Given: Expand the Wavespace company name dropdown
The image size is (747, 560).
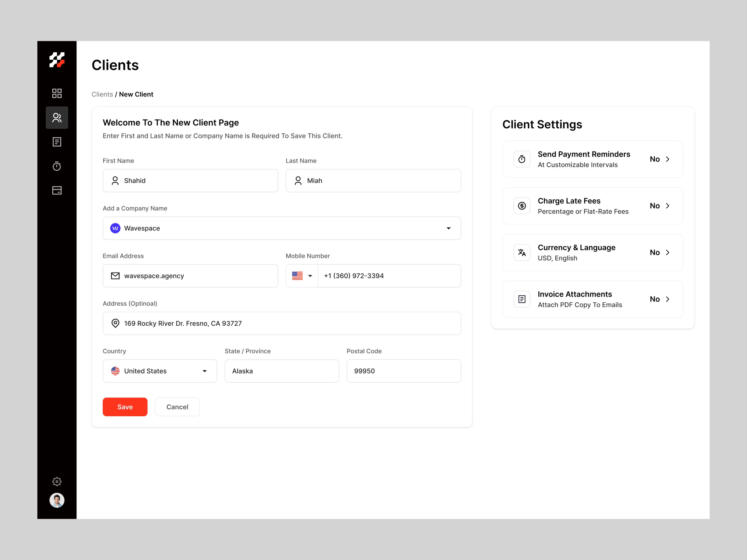Looking at the screenshot, I should (x=448, y=228).
